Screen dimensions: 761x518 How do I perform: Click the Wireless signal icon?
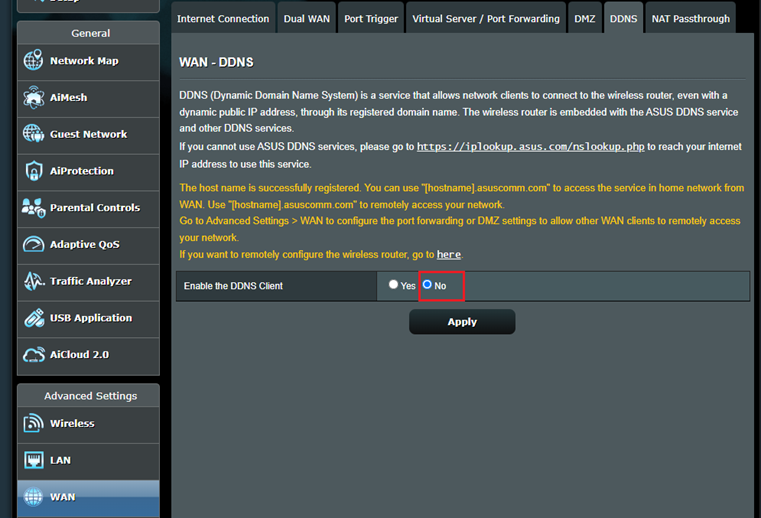(x=33, y=423)
